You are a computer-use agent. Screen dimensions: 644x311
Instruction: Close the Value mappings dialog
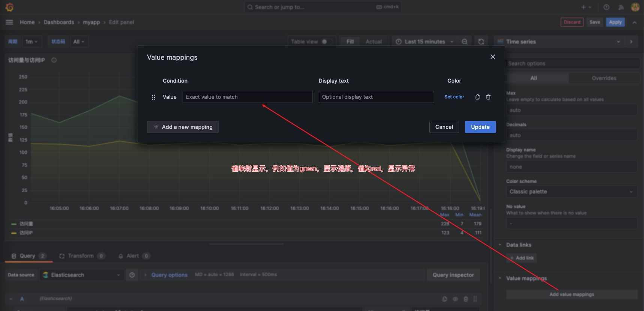tap(492, 57)
